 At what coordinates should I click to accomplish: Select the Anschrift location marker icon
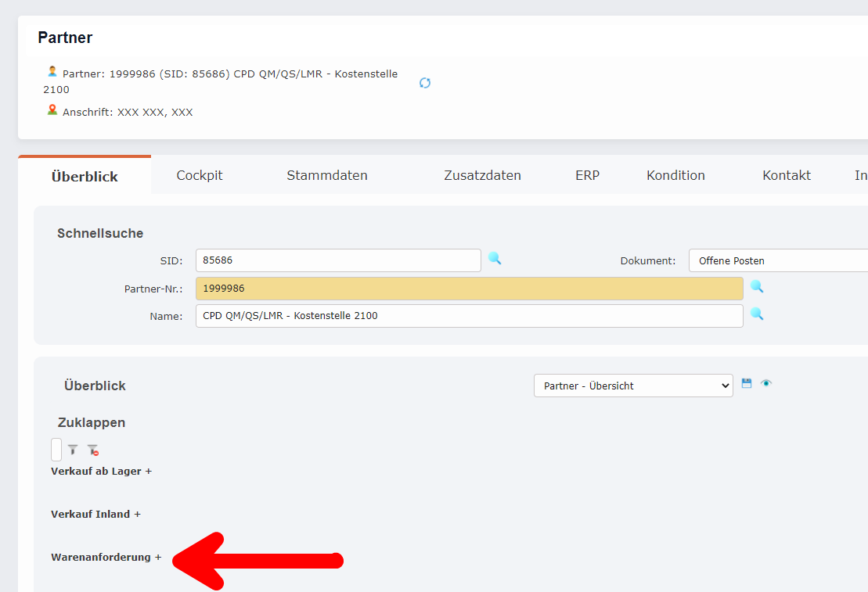pyautogui.click(x=52, y=110)
